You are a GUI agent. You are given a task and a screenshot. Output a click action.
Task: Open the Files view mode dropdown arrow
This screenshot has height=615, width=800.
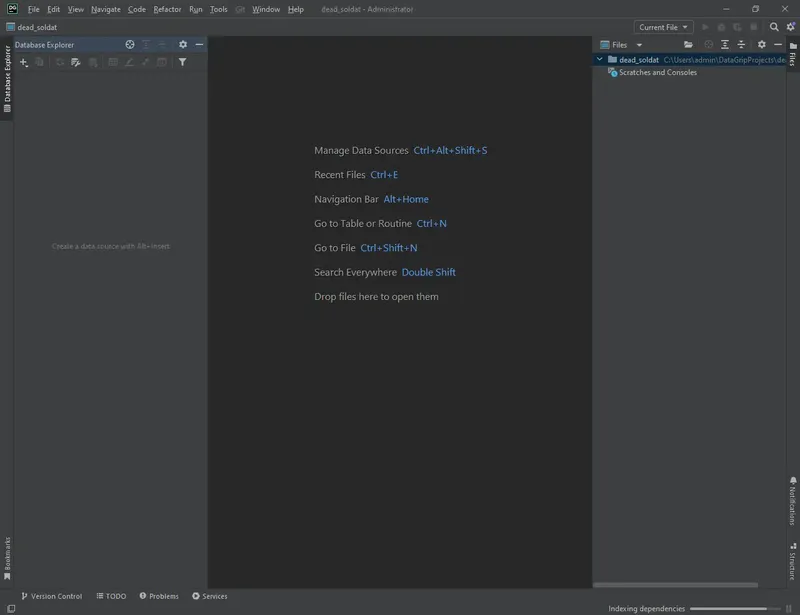point(639,44)
